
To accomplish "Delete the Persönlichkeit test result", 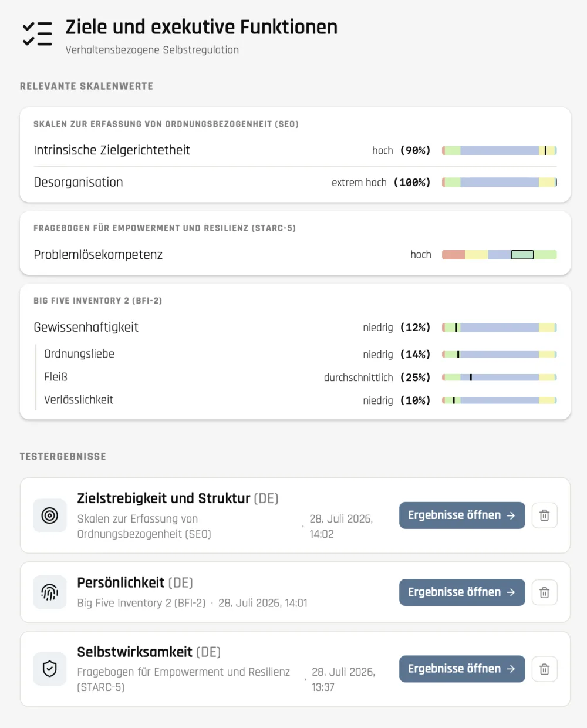I will pos(545,592).
